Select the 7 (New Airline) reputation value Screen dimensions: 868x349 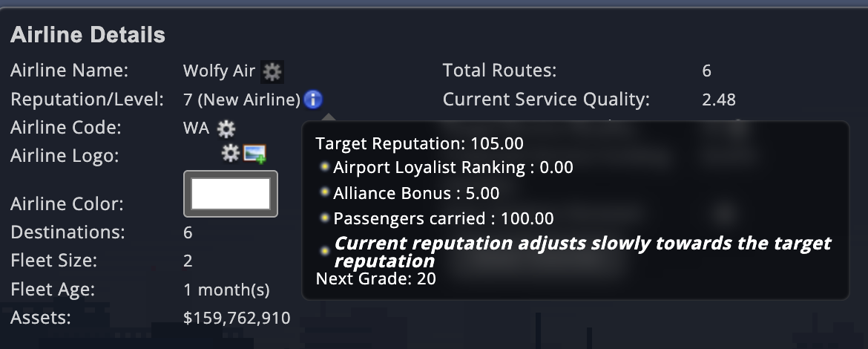coord(242,100)
